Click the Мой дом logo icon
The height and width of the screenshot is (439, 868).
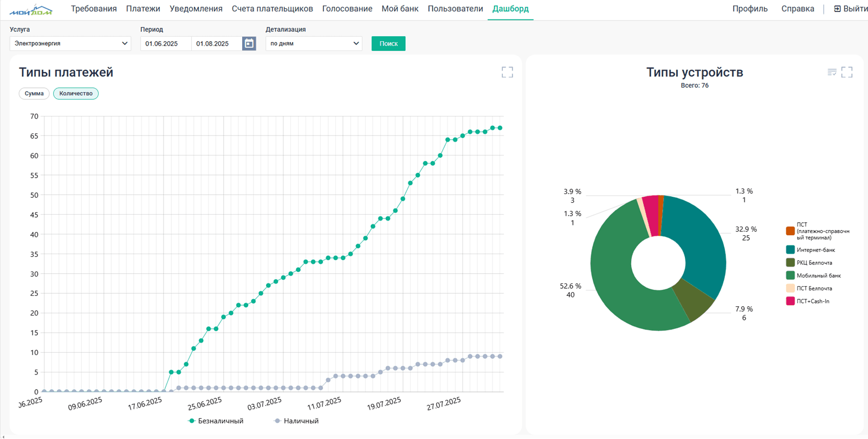pos(31,10)
